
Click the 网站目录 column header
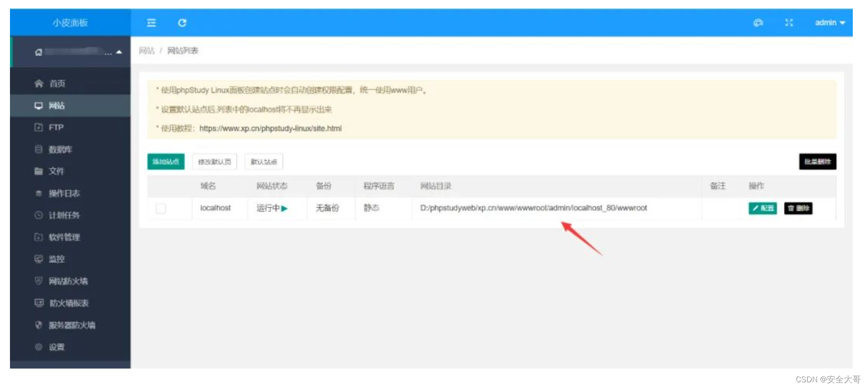pos(436,186)
